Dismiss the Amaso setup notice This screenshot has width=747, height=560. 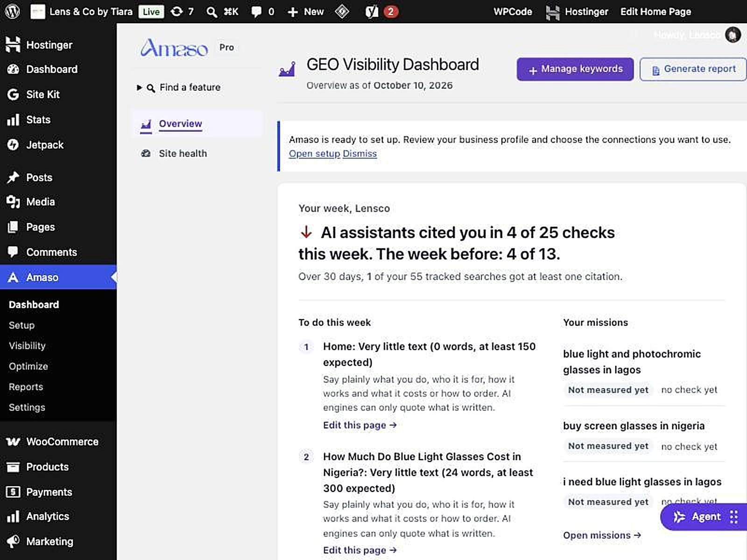(359, 154)
